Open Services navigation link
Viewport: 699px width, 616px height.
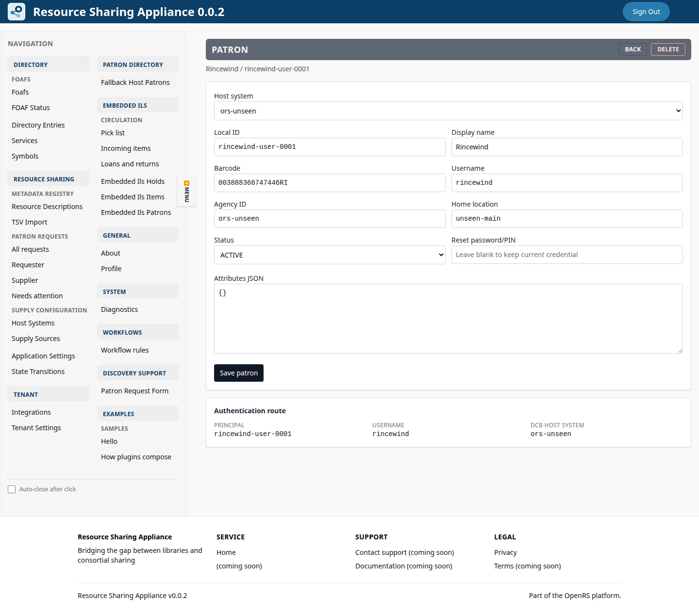(24, 141)
